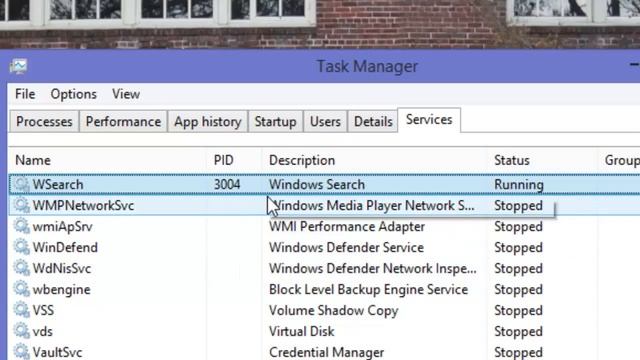Select the VaultSvc service name
This screenshot has width=640, height=360.
(58, 353)
